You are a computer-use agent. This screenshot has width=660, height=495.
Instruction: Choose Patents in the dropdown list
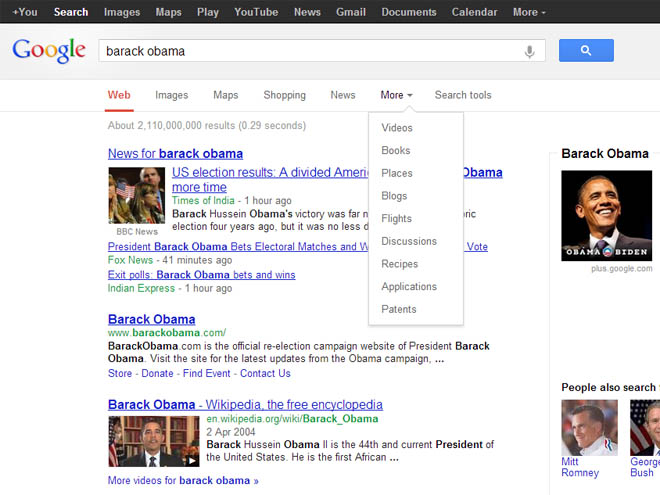(x=399, y=309)
